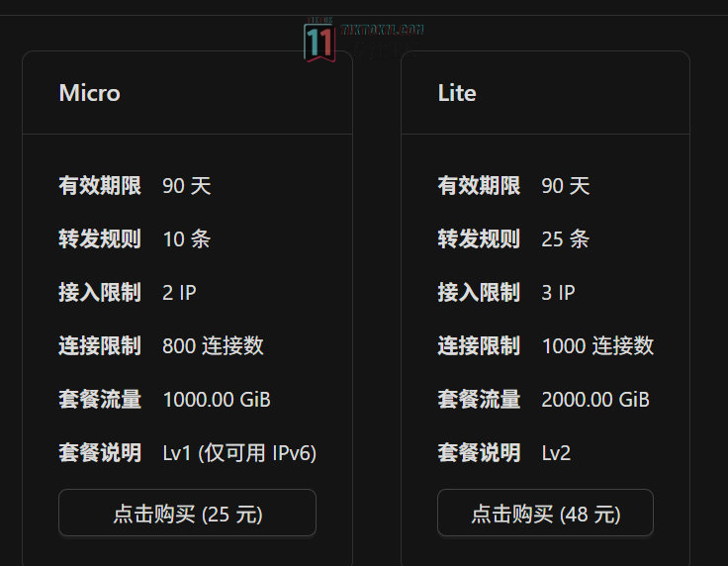Click Micro plan's 2 IP access limit
728x566 pixels.
(179, 293)
